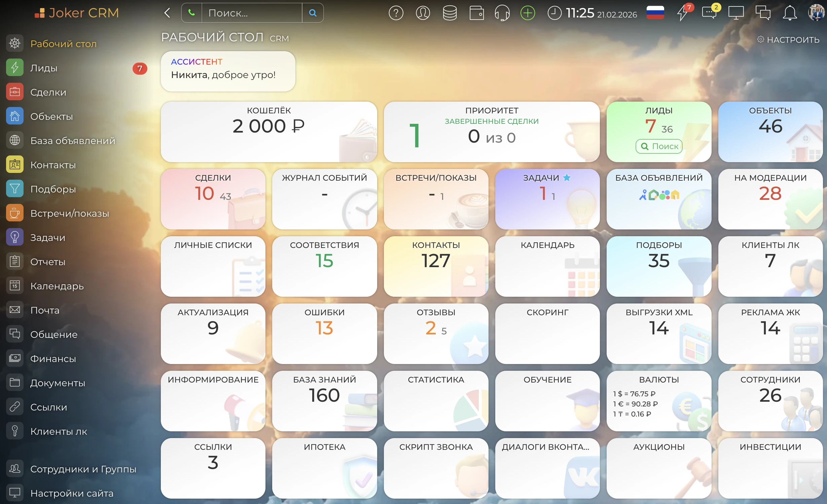
Task: Open chat messages icon with badge 2
Action: (x=709, y=13)
